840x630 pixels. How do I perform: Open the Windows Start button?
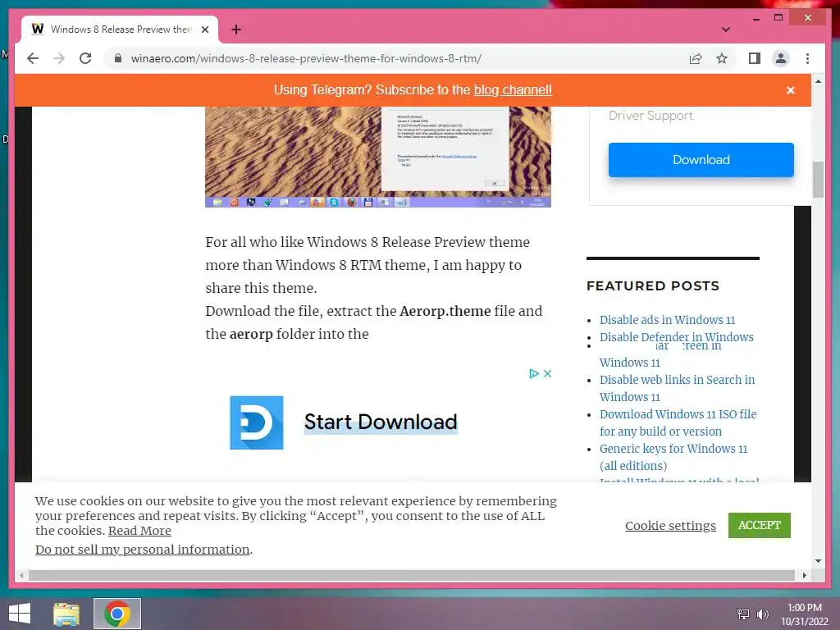[20, 614]
